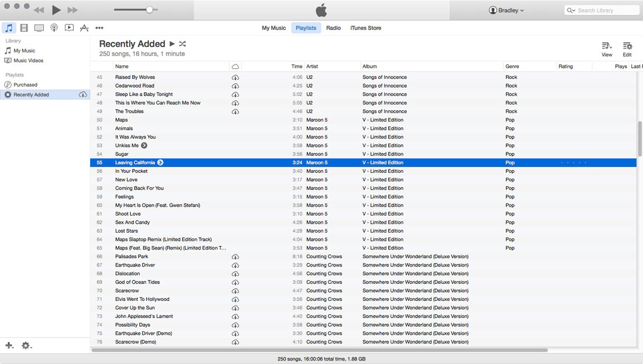Sort by the Time column header

point(297,67)
